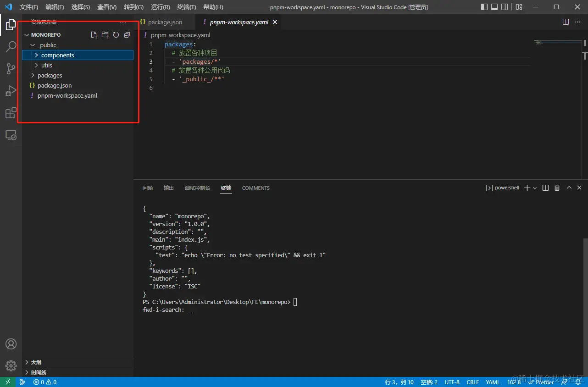Switch to the 问题 panel tab

[148, 188]
